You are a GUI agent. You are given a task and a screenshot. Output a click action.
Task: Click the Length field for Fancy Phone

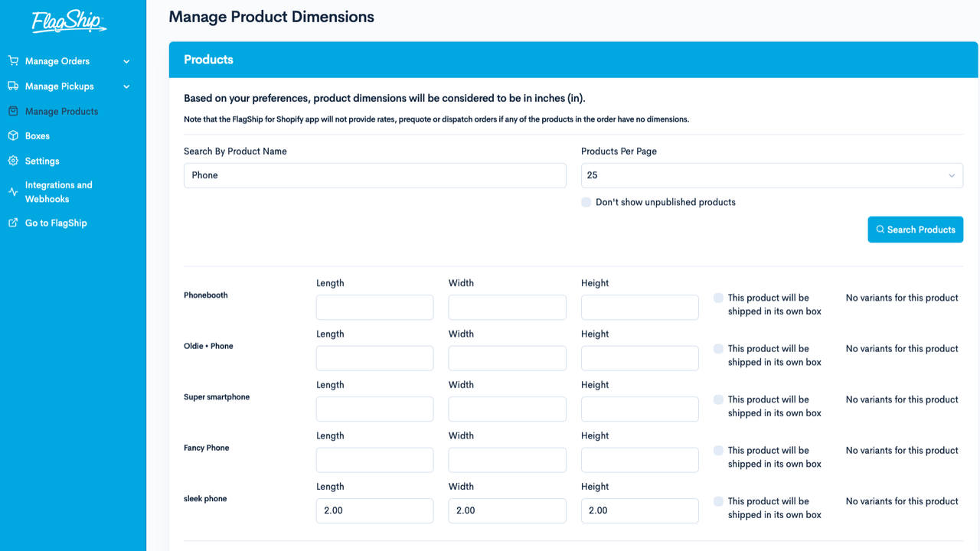pos(374,459)
